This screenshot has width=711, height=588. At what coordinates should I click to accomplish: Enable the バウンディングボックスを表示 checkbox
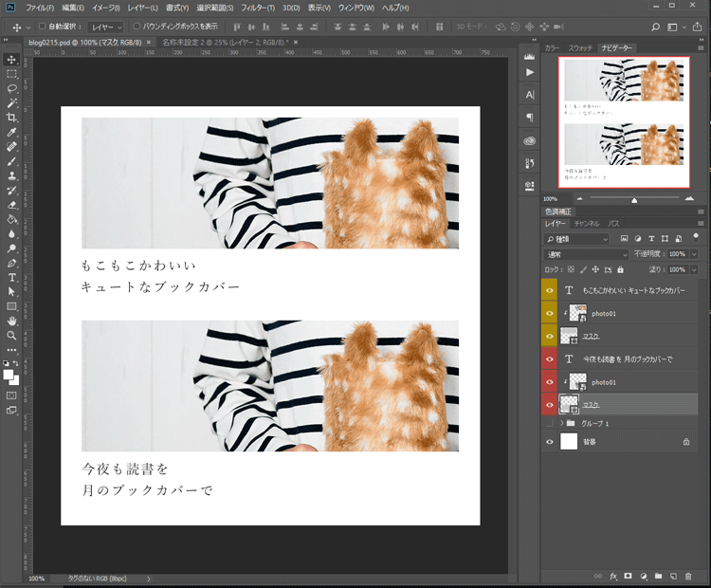click(x=137, y=27)
